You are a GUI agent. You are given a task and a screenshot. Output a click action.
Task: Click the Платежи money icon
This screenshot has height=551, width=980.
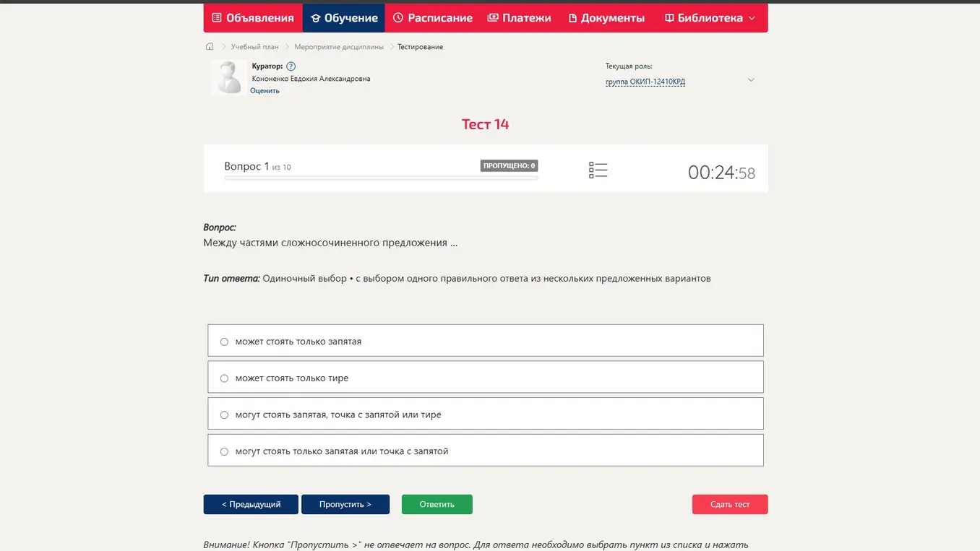(x=493, y=18)
